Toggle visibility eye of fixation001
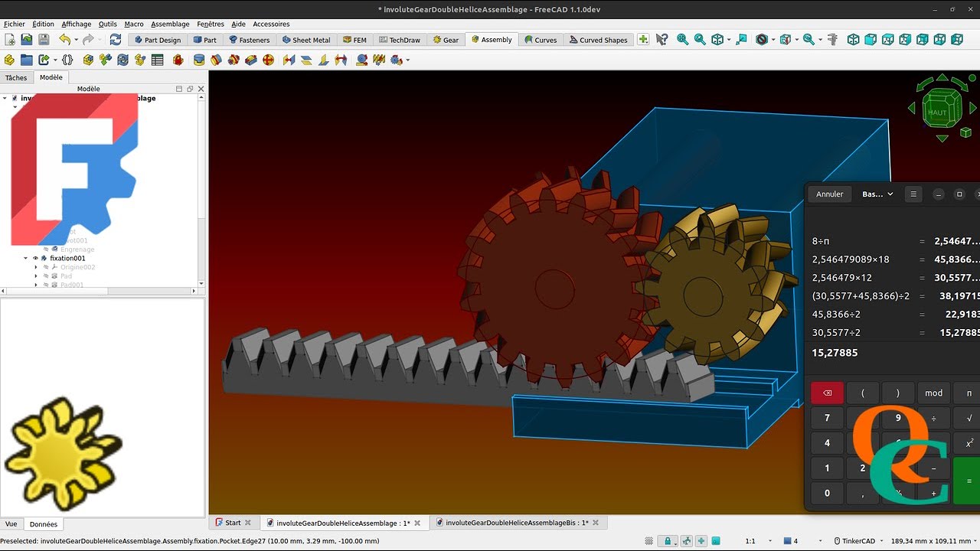 (34, 259)
